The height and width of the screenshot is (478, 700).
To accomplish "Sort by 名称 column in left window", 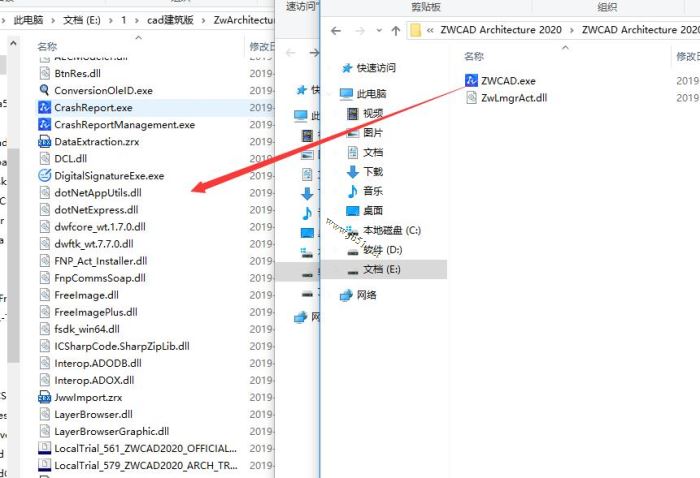I will (47, 46).
